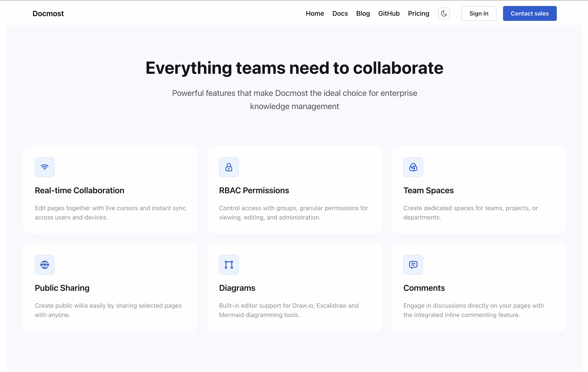The width and height of the screenshot is (588, 372).
Task: Open the Docs nav link
Action: coord(340,13)
